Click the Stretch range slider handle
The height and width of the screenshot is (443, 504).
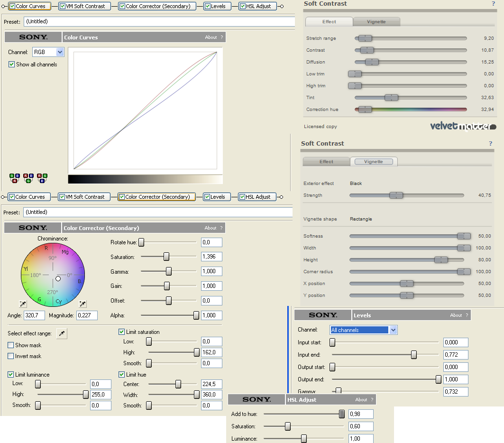[365, 38]
